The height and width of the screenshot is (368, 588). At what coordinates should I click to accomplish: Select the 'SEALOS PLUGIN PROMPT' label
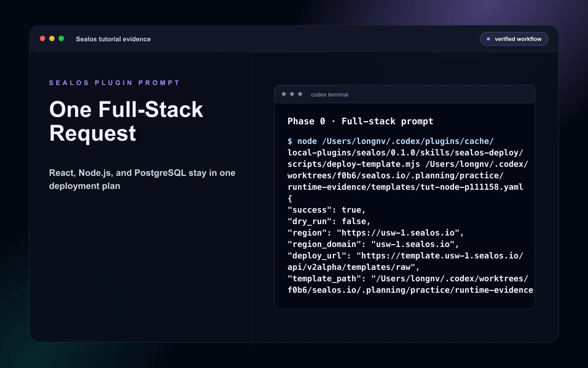[x=114, y=83]
